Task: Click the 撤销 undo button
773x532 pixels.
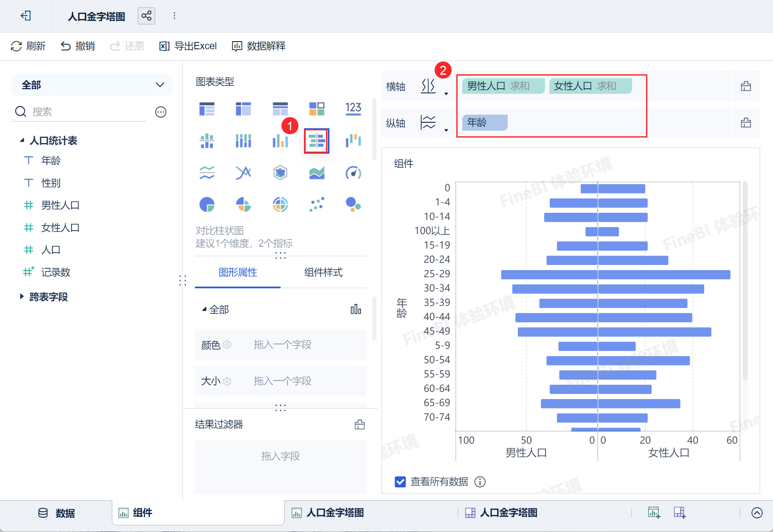Action: click(78, 46)
